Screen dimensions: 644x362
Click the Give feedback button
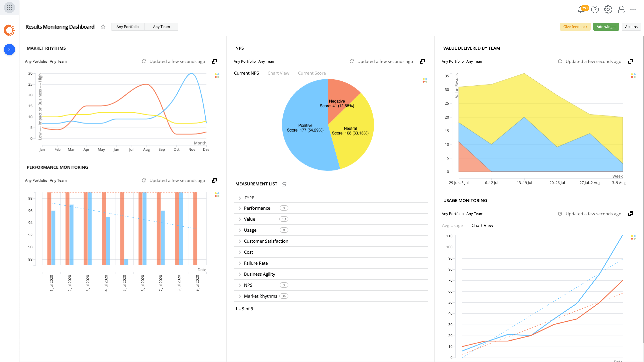tap(575, 27)
